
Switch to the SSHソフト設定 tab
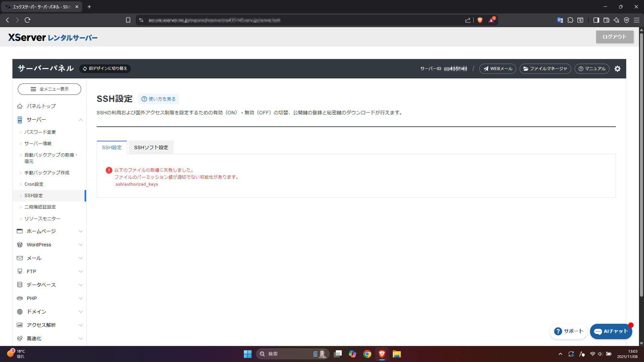click(x=151, y=147)
